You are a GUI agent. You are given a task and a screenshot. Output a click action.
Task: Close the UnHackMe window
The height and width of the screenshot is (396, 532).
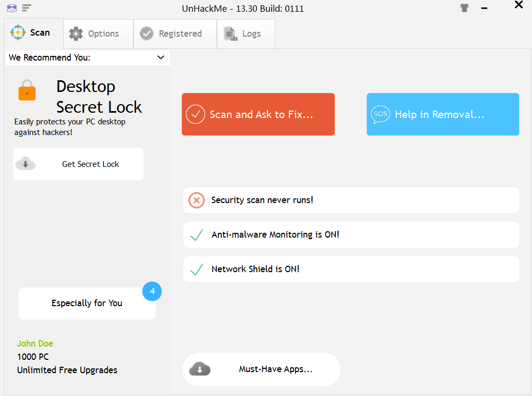pos(518,4)
